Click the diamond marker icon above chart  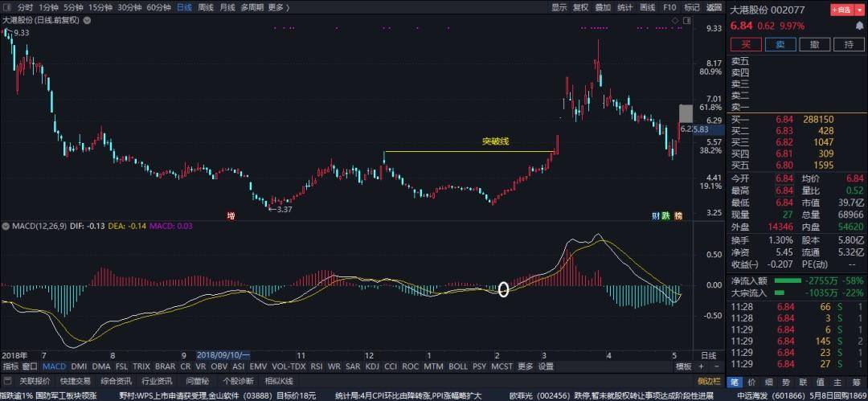click(x=675, y=21)
